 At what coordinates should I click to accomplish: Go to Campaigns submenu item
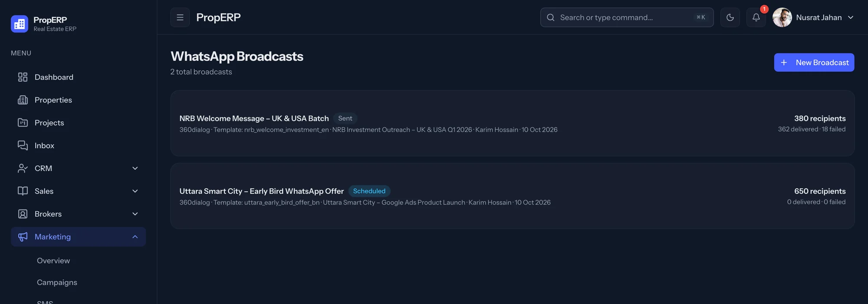[x=57, y=282]
